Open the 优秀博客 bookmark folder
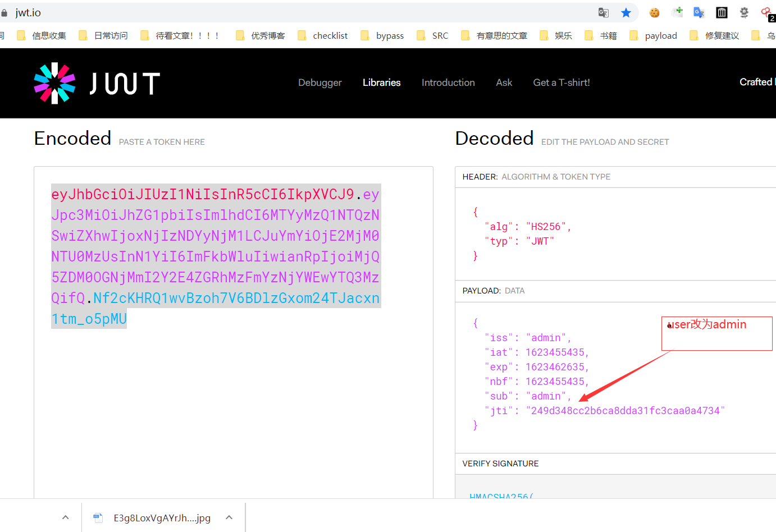 pos(261,35)
